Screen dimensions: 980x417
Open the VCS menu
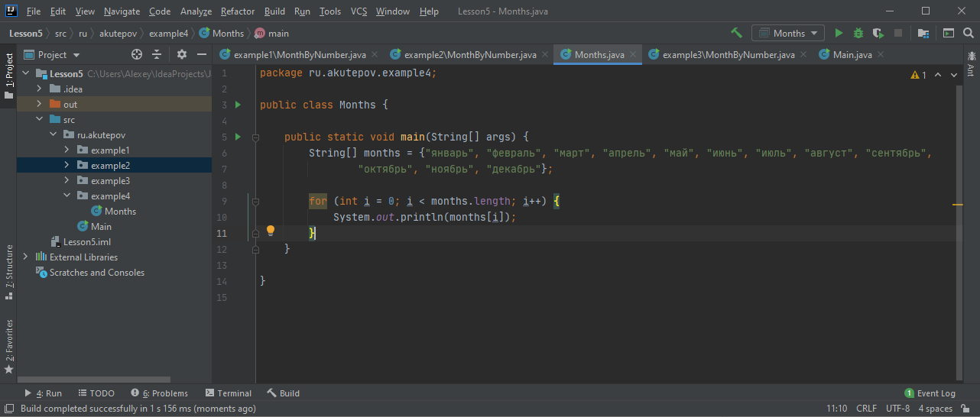tap(359, 11)
